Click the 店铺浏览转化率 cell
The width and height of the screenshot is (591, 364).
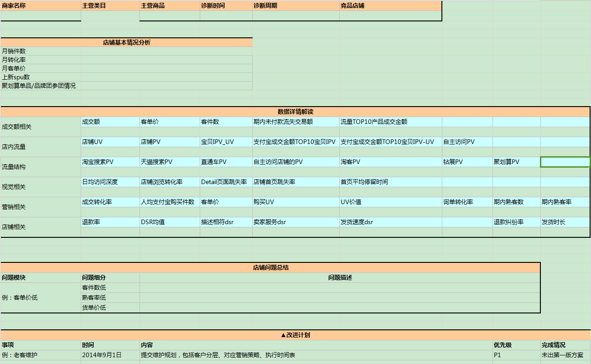pos(170,182)
